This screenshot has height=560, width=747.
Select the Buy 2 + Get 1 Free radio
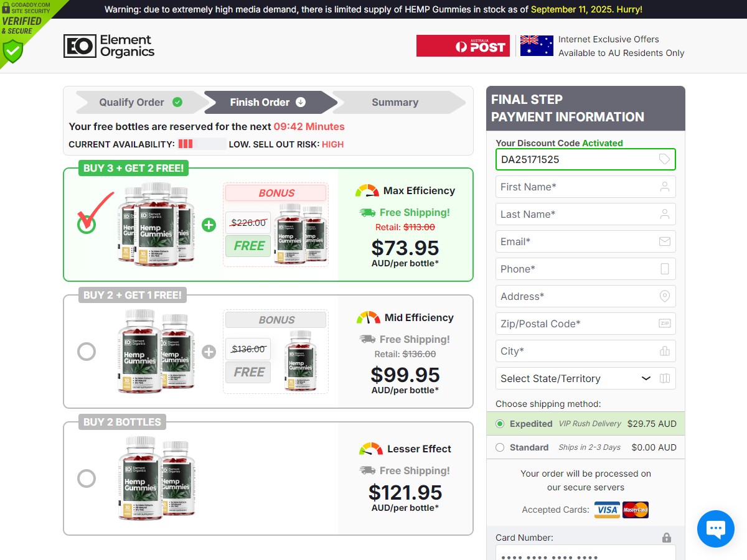(87, 352)
